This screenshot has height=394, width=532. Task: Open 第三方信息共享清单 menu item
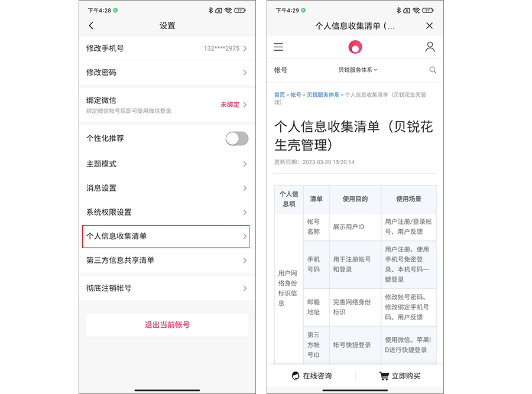coord(167,261)
